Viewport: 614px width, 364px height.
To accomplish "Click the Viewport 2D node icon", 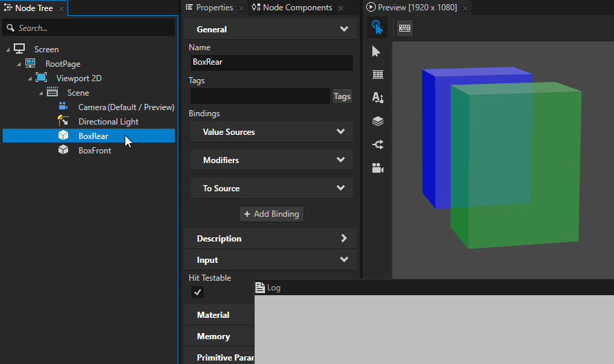I will point(41,78).
